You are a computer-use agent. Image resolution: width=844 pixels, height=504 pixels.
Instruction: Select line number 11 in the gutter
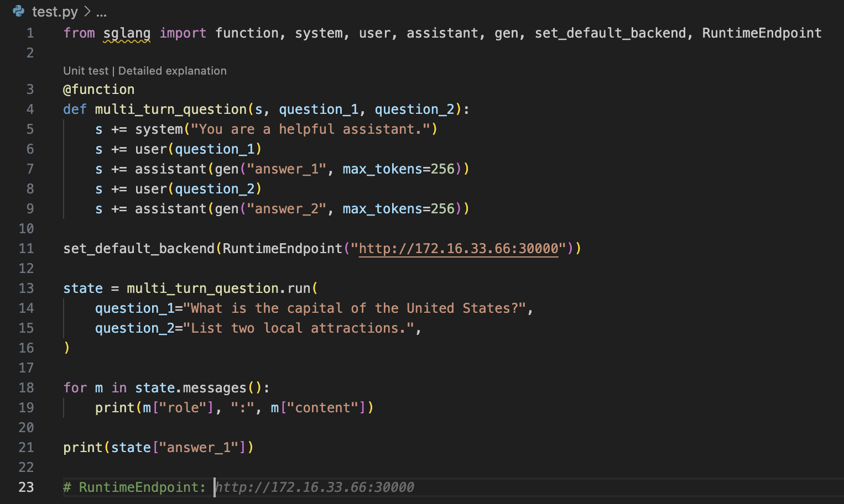[27, 249]
